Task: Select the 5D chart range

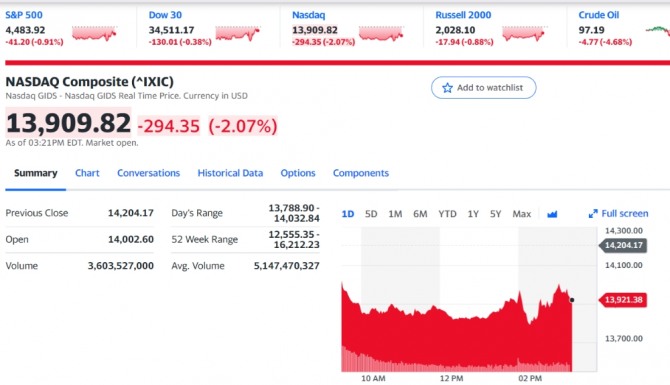Action: (371, 214)
